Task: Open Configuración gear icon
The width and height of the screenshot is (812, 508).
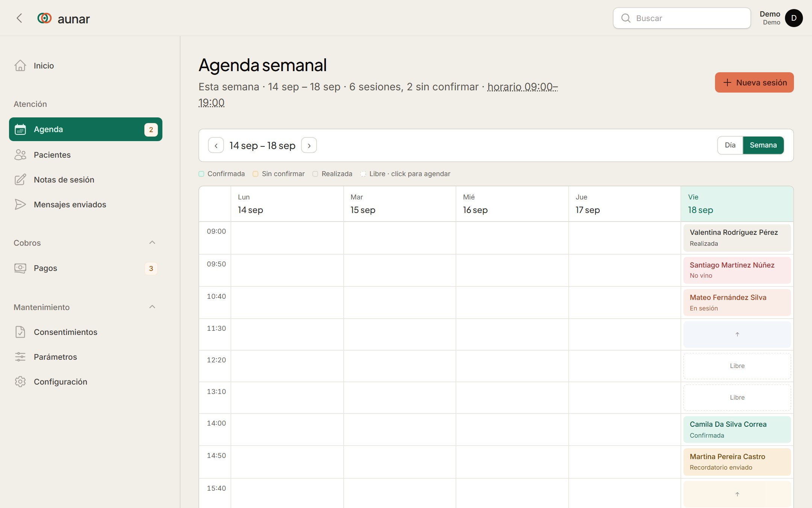Action: [20, 382]
